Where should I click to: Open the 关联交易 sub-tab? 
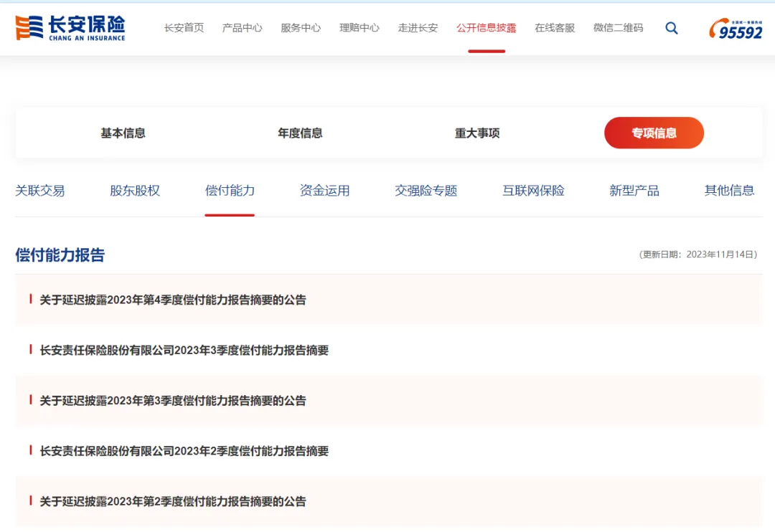(40, 191)
